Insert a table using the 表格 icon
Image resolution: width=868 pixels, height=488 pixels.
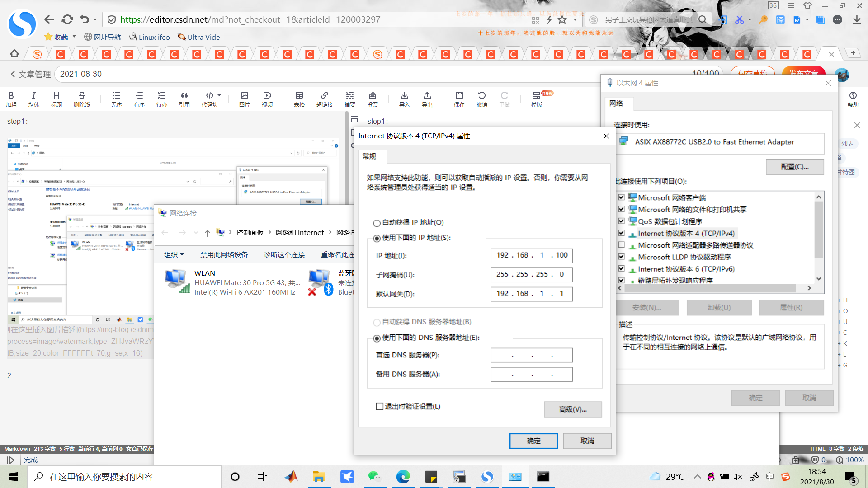click(299, 99)
